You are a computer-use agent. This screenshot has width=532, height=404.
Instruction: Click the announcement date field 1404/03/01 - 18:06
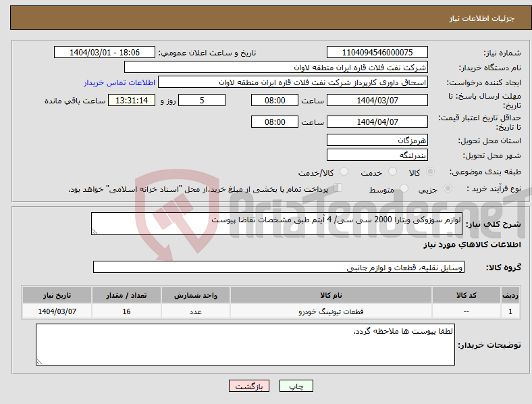[x=105, y=52]
